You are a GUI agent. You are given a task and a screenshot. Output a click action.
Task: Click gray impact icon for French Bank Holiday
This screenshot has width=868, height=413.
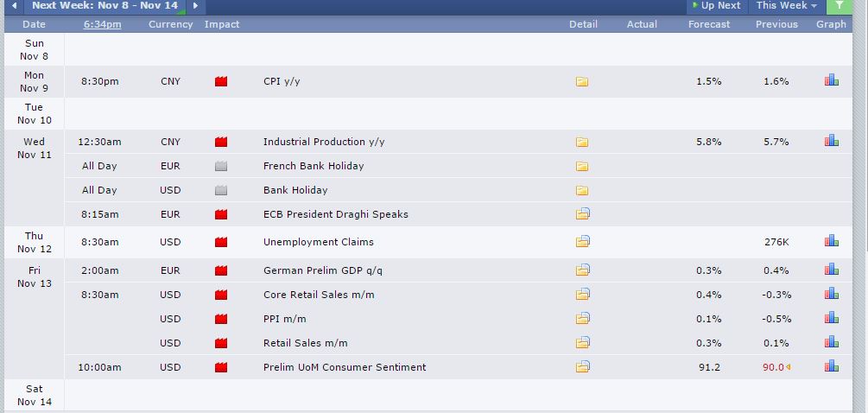point(221,166)
